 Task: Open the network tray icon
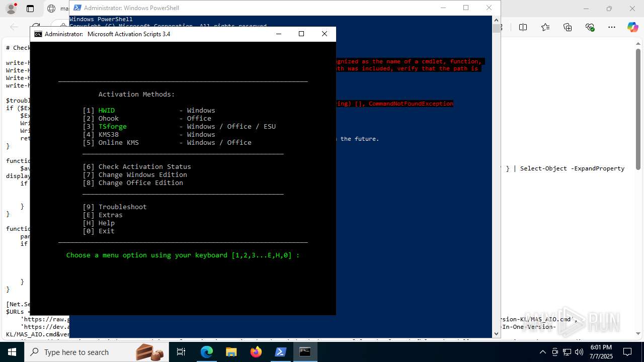pos(567,352)
